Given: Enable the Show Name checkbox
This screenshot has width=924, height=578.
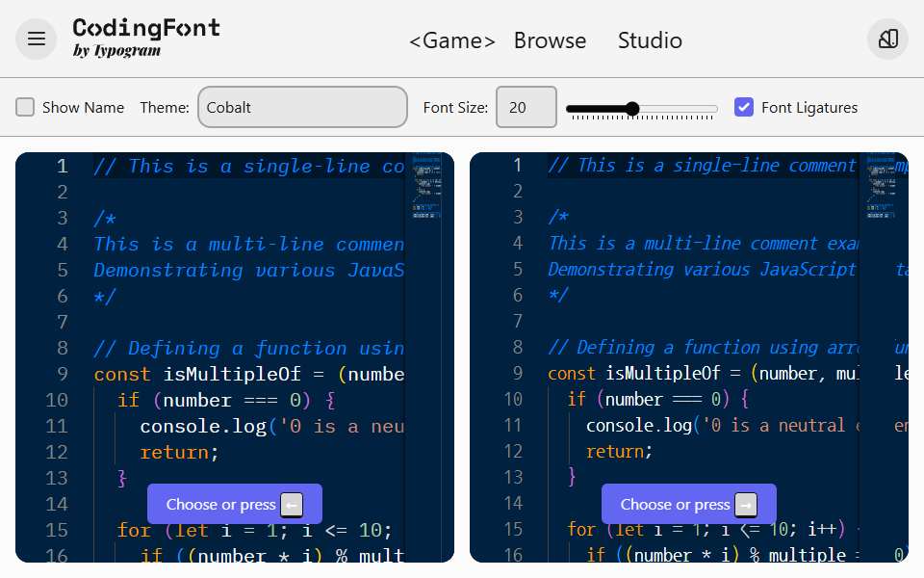Looking at the screenshot, I should pyautogui.click(x=25, y=107).
